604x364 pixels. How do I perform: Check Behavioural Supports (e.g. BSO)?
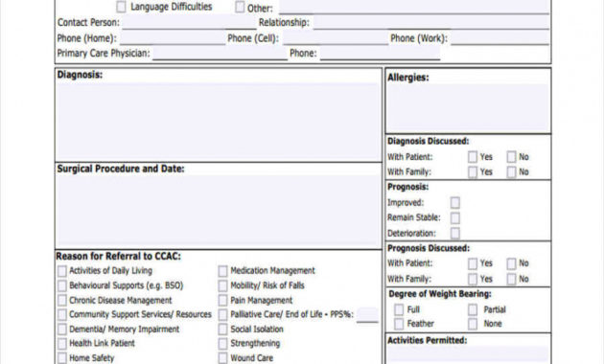[62, 285]
